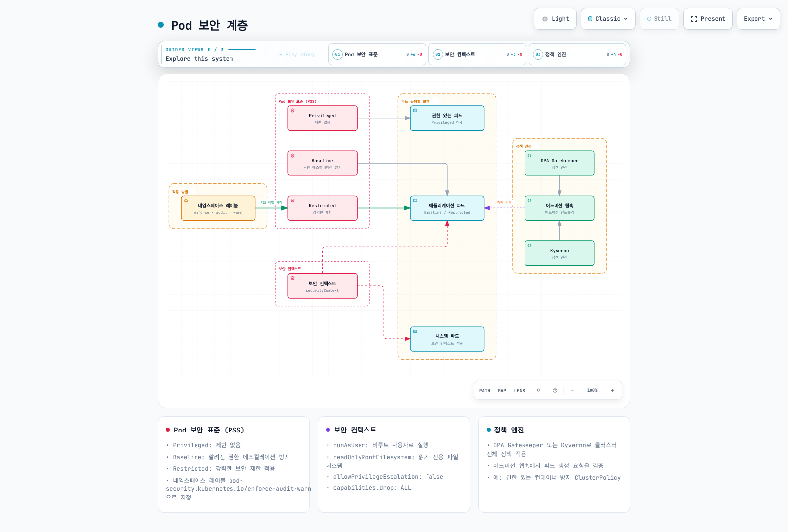Click the 보안 컨텍스트 card heading at bottom
The image size is (788, 532).
coord(355,430)
